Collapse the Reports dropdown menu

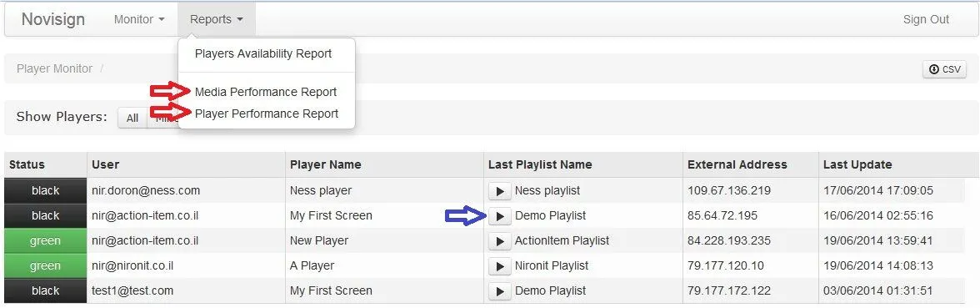pyautogui.click(x=217, y=19)
